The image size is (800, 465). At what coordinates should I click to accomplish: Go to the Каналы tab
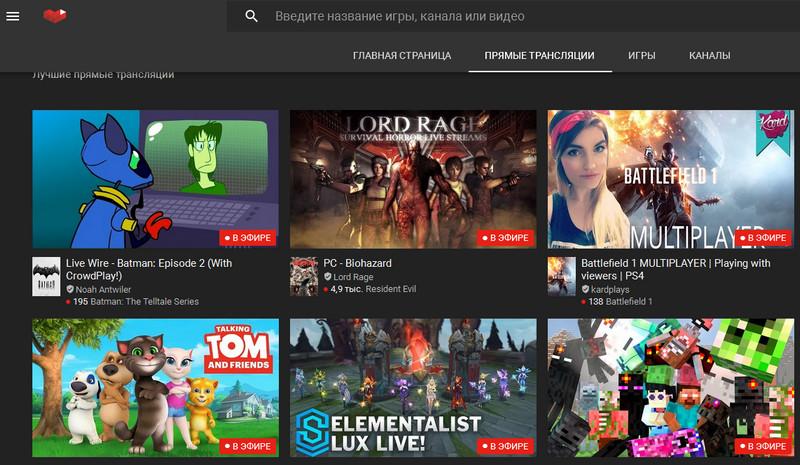[x=710, y=56]
